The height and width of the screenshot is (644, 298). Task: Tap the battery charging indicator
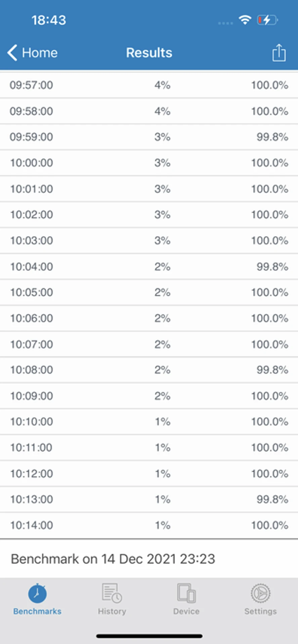pos(267,20)
